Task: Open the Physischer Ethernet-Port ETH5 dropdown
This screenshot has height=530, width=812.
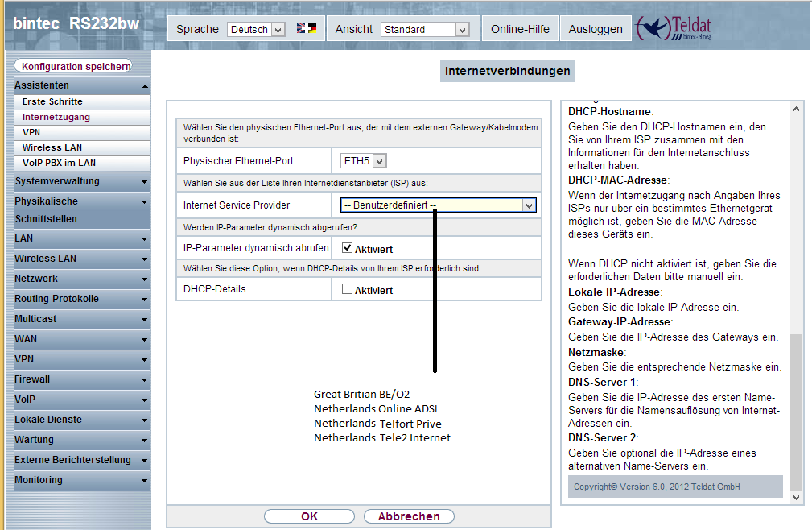Action: coord(364,161)
